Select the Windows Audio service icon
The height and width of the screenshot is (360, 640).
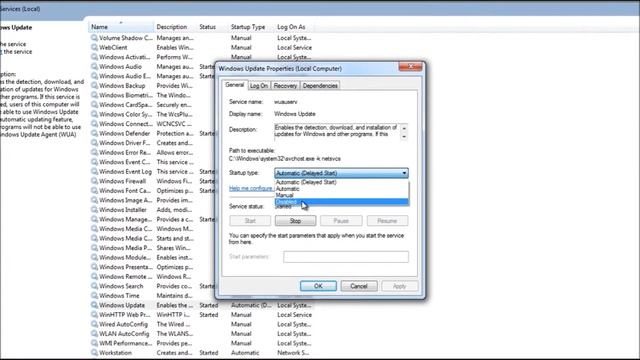94,67
